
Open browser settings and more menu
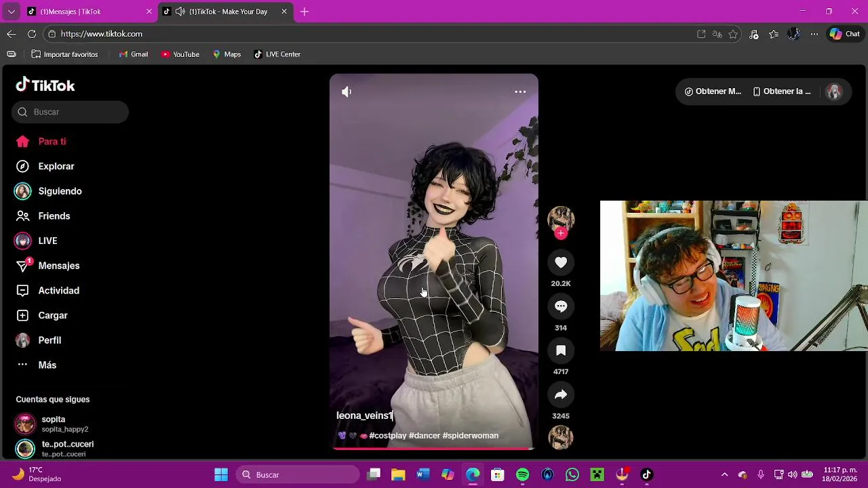(x=814, y=34)
